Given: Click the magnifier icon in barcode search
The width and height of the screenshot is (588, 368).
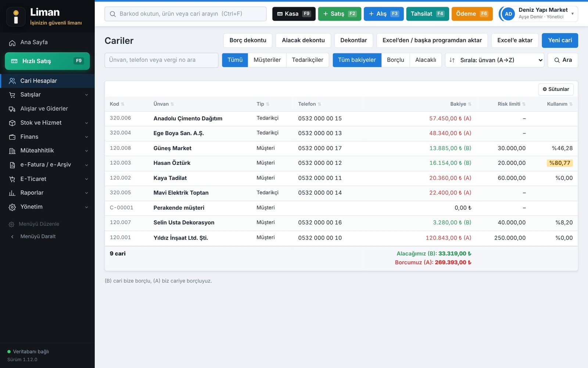Looking at the screenshot, I should (x=113, y=14).
